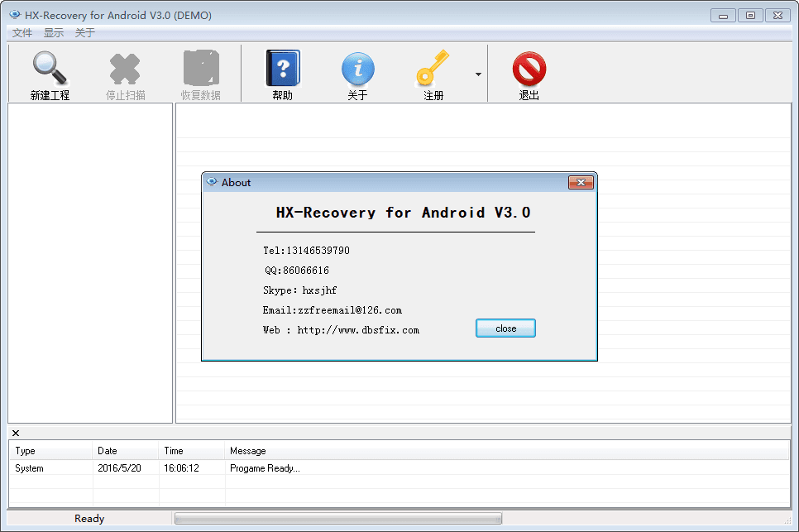Click the About info icon in the toolbar
The height and width of the screenshot is (532, 799).
357,69
